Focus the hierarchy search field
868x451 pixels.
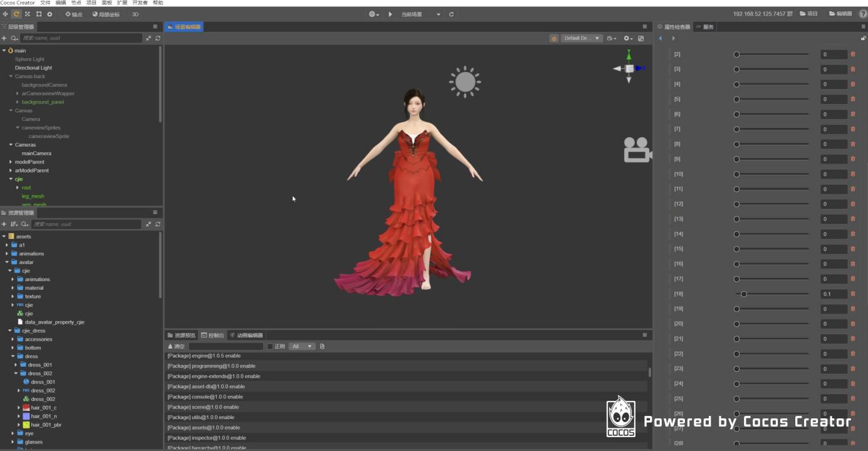(81, 38)
